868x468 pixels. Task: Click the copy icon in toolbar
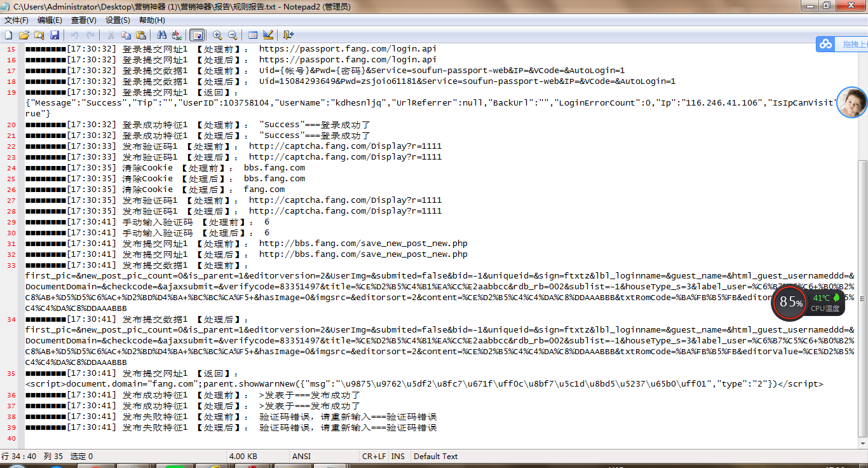coord(126,35)
